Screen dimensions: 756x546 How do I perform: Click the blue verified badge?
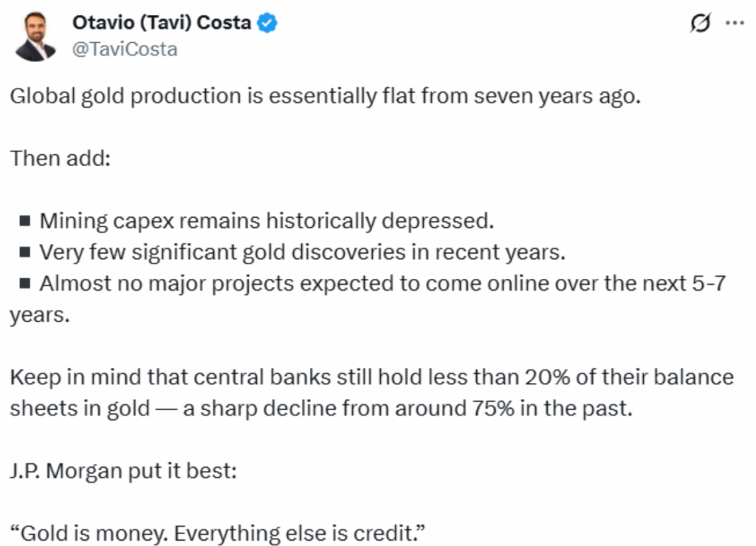coord(267,23)
